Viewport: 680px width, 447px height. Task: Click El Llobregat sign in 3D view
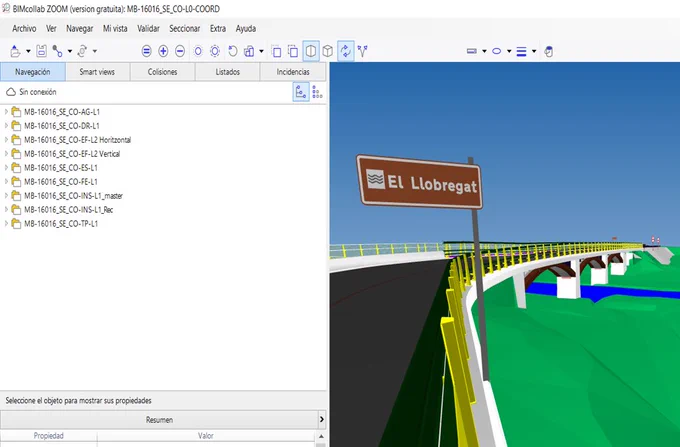(x=419, y=182)
